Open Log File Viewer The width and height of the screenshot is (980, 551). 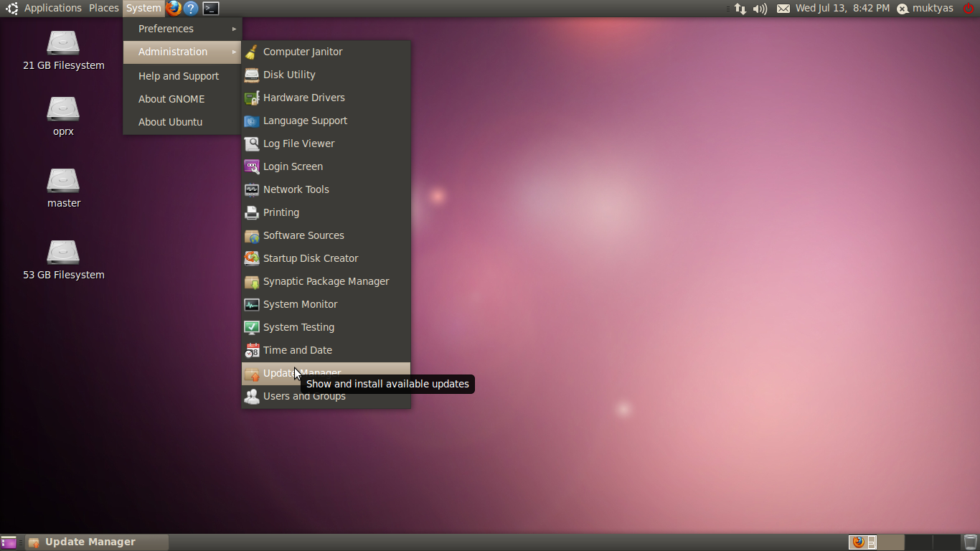[326, 143]
